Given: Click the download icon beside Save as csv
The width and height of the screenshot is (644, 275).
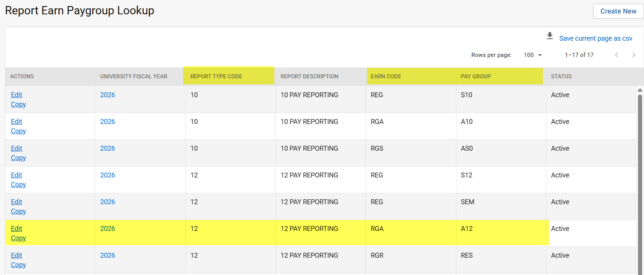Looking at the screenshot, I should tap(550, 36).
